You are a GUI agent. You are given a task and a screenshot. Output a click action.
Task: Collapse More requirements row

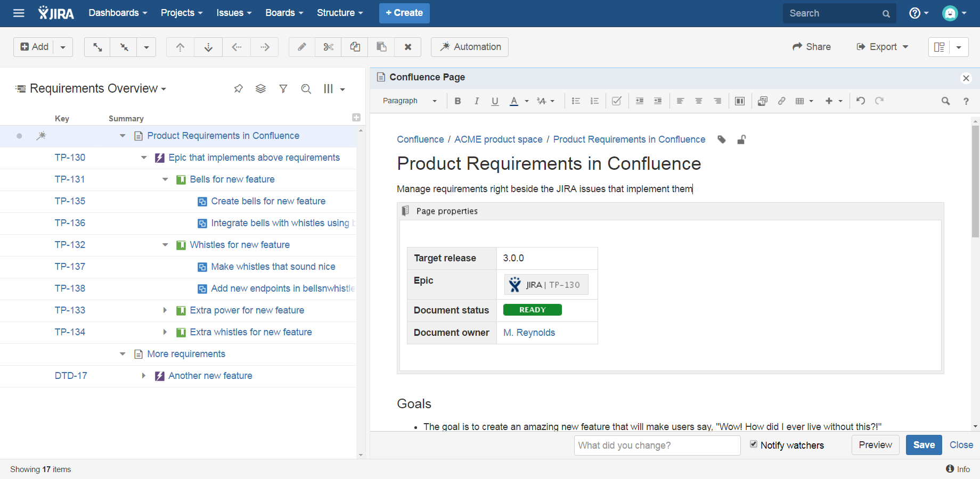click(x=123, y=354)
